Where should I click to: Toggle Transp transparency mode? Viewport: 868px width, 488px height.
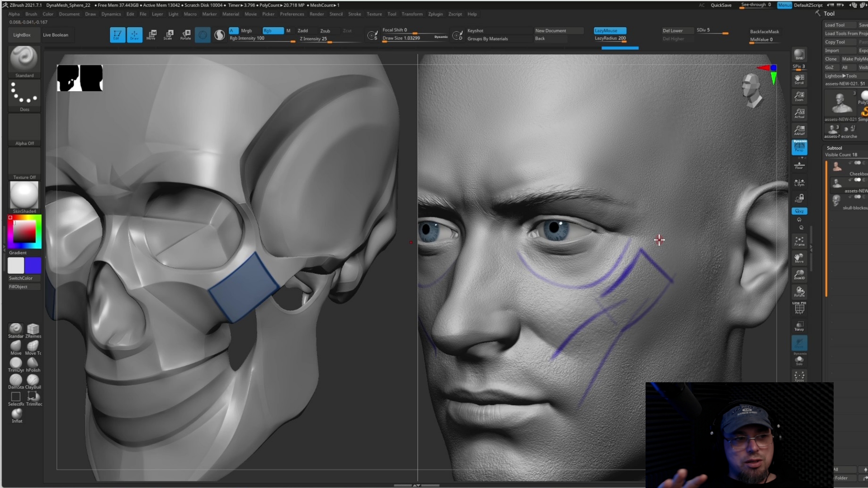pyautogui.click(x=799, y=326)
